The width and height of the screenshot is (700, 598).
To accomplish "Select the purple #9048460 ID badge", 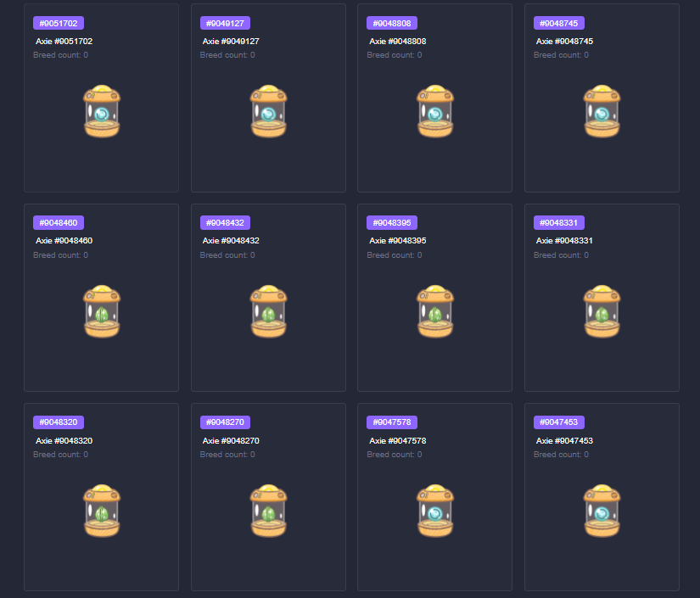I will [59, 223].
